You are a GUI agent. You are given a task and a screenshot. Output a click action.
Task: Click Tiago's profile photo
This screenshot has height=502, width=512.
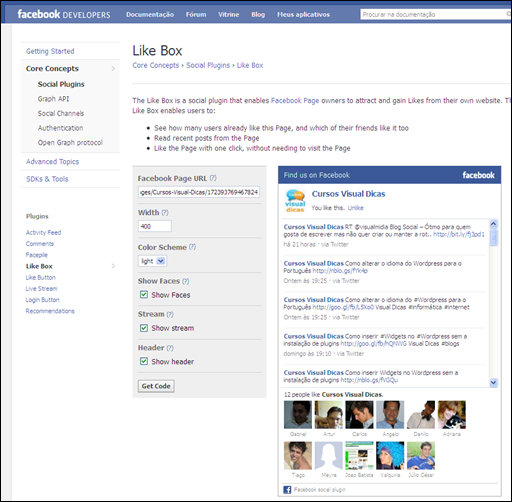pos(298,456)
